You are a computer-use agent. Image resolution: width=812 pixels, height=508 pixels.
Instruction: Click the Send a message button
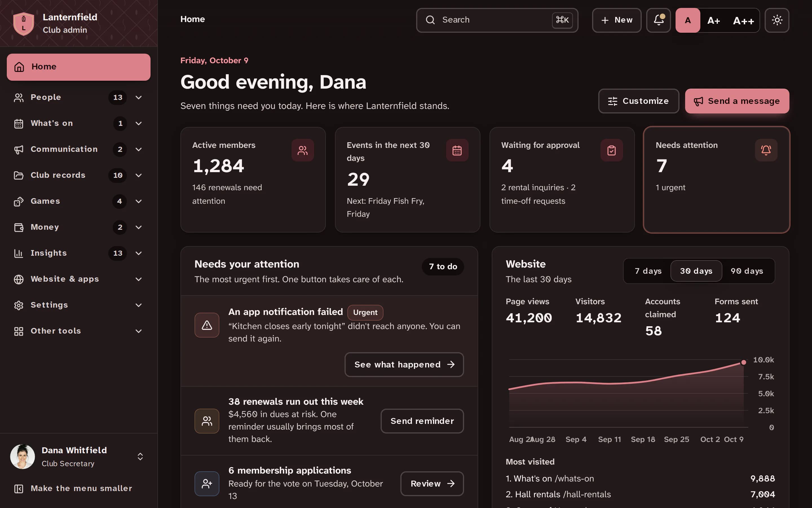tap(737, 101)
